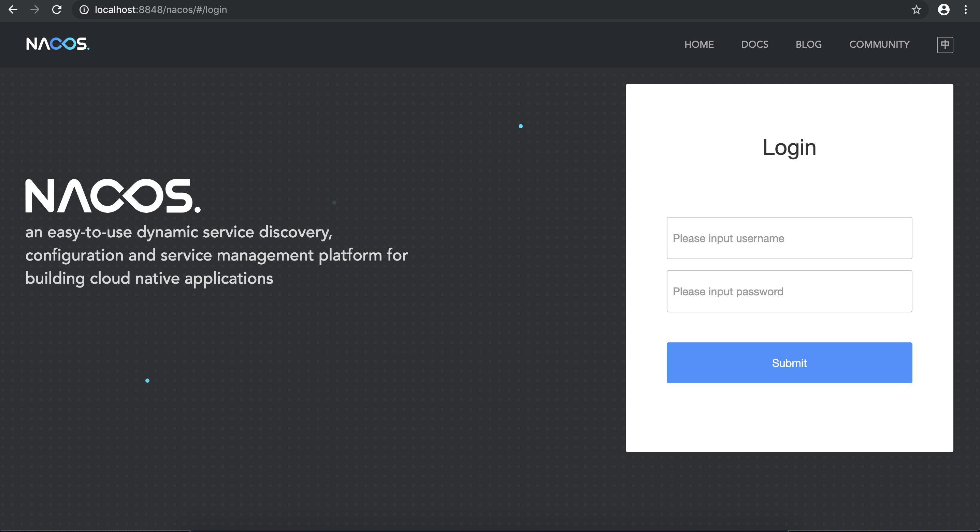Focus the username input field
The width and height of the screenshot is (980, 532).
pyautogui.click(x=789, y=238)
